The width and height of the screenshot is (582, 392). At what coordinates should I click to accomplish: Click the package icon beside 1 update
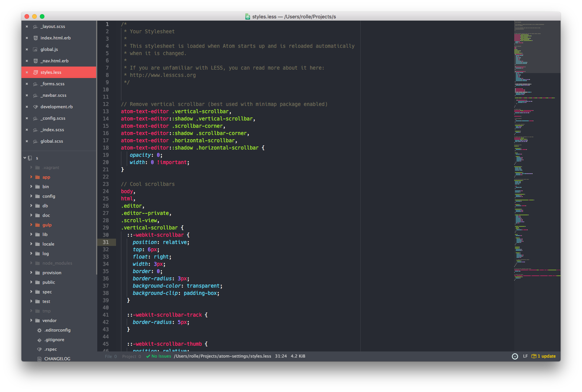pos(534,356)
